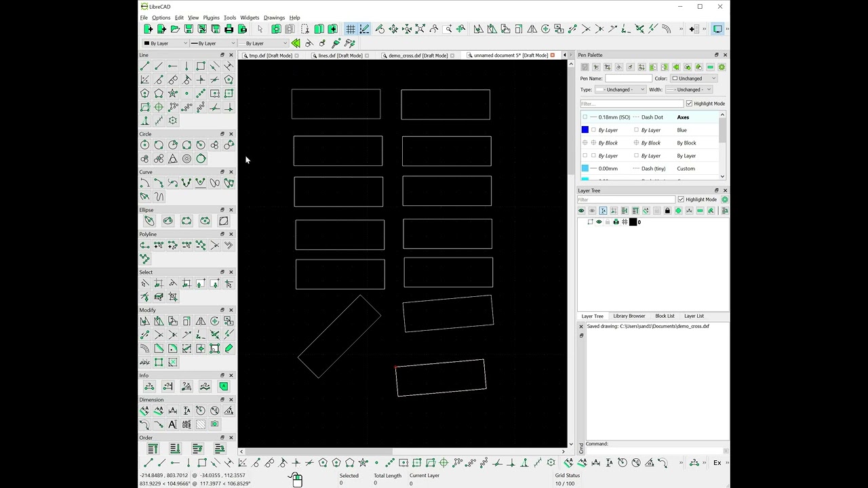Open the pen Type dropdown
Image resolution: width=868 pixels, height=488 pixels.
[620, 89]
